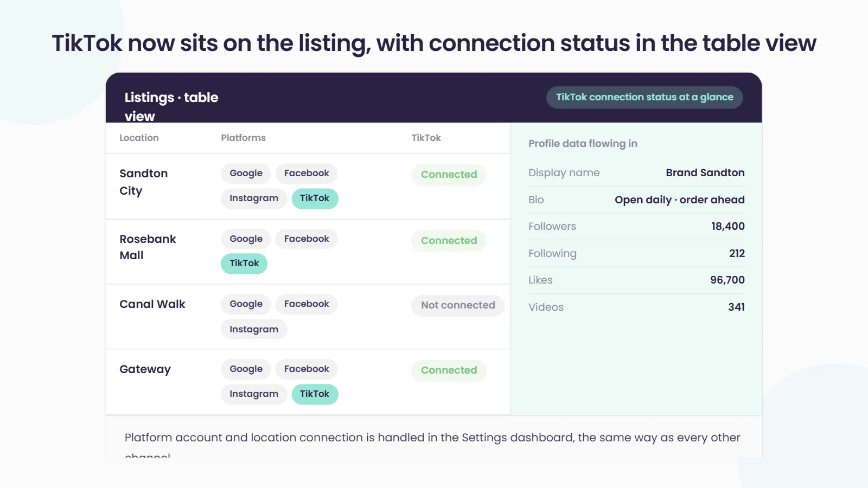
Task: Click the 212 following value
Action: [x=737, y=253]
